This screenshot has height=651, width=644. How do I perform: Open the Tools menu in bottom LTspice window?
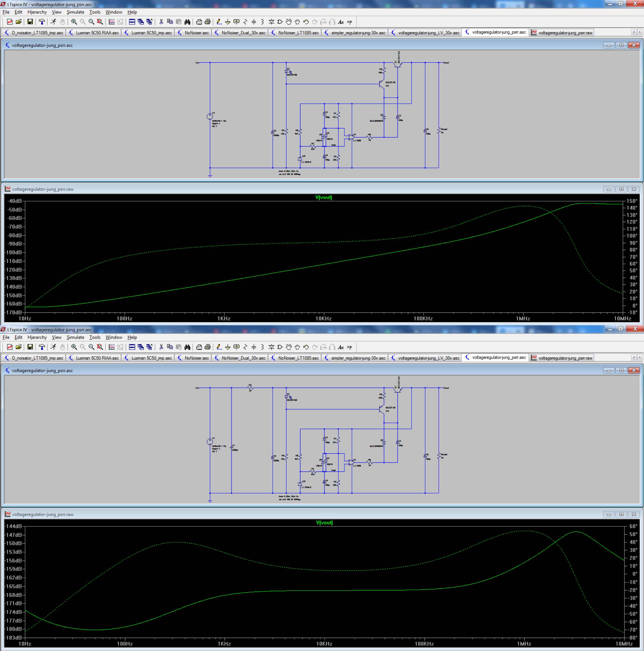[x=95, y=337]
